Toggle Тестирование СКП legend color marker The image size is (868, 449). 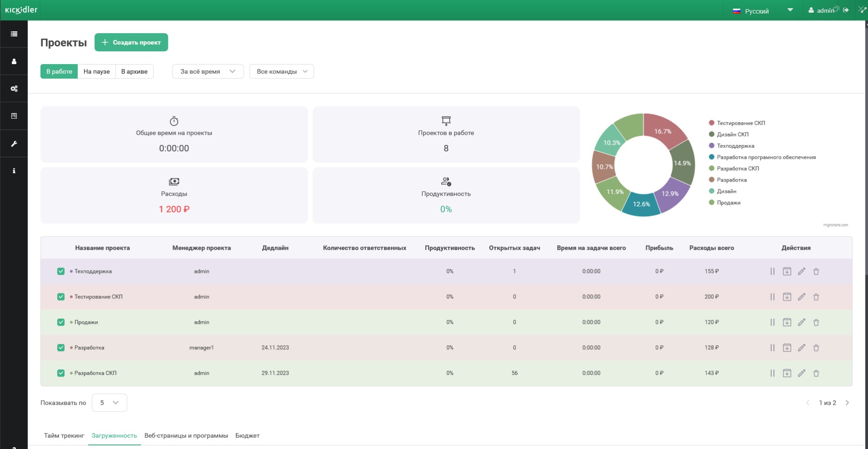pyautogui.click(x=712, y=123)
